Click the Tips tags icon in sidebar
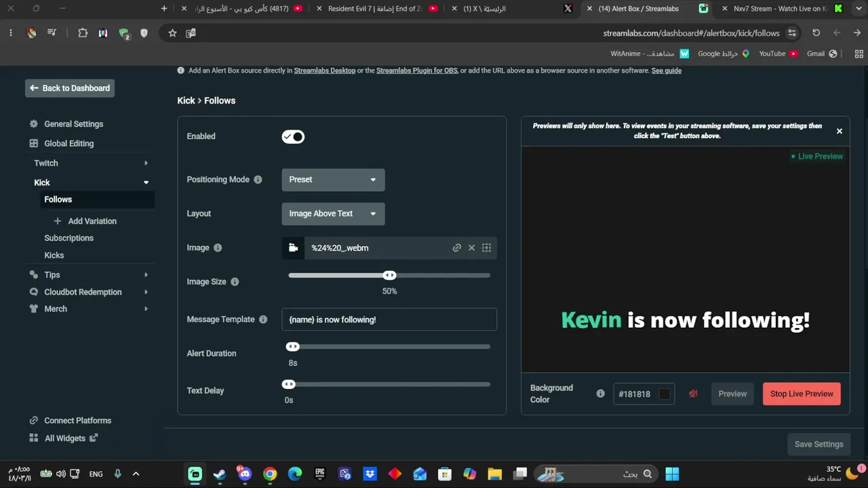The height and width of the screenshot is (488, 868). tap(34, 274)
